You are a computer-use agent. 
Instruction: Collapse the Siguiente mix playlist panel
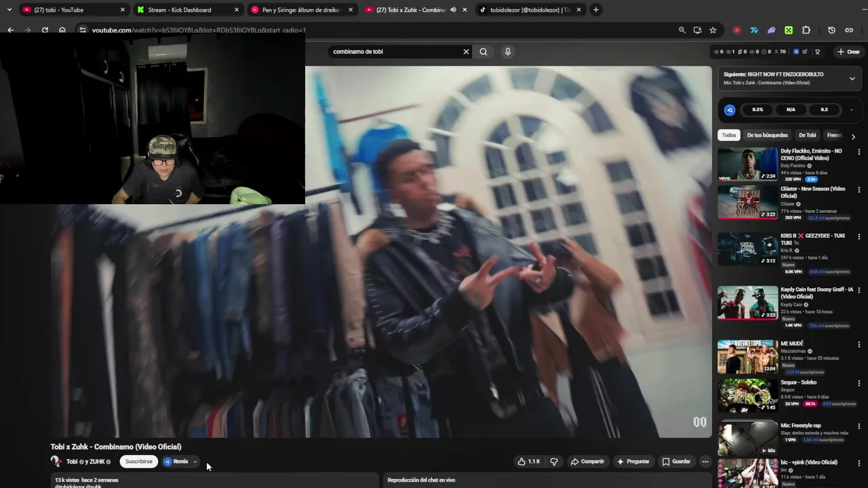click(x=852, y=79)
